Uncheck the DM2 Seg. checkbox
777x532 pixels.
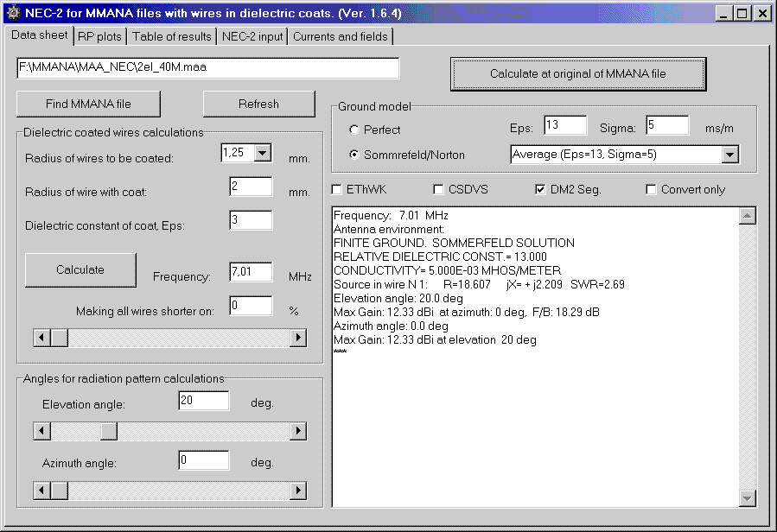click(541, 190)
